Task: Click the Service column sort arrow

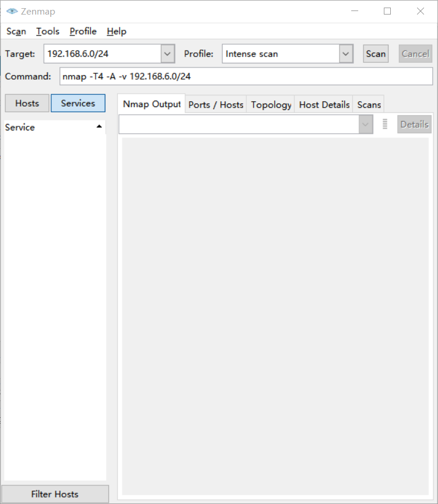Action: click(x=99, y=127)
